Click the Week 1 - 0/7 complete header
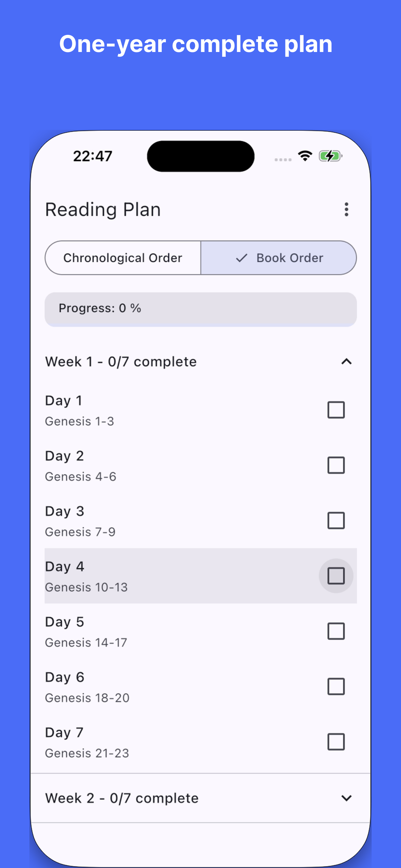Image resolution: width=401 pixels, height=868 pixels. pyautogui.click(x=121, y=362)
